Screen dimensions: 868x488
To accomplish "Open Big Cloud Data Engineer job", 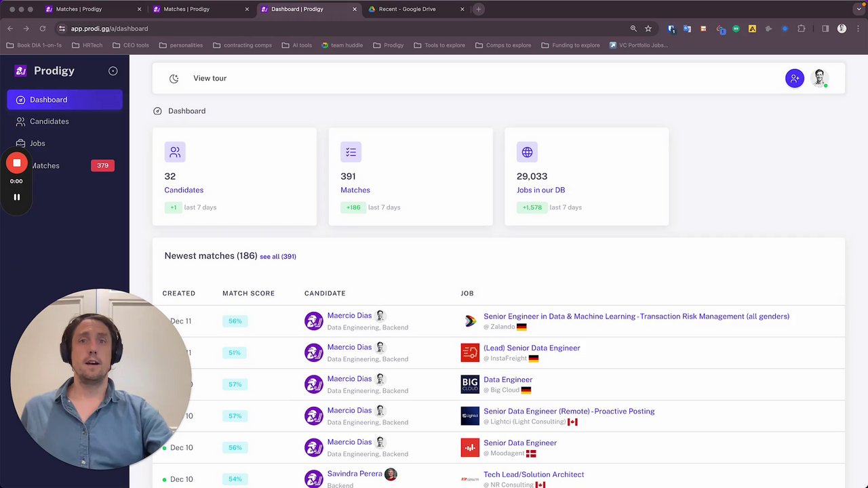I will tap(508, 380).
